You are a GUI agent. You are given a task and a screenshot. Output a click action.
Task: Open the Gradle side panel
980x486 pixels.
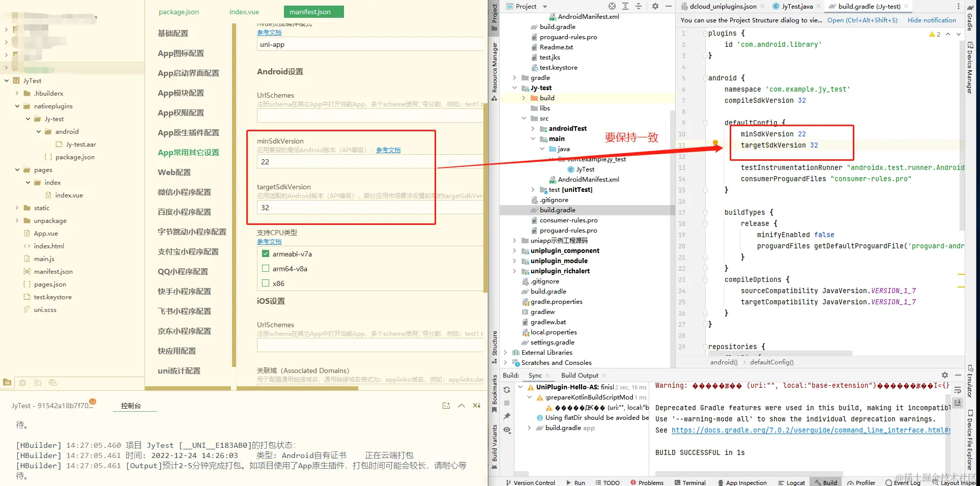(970, 18)
